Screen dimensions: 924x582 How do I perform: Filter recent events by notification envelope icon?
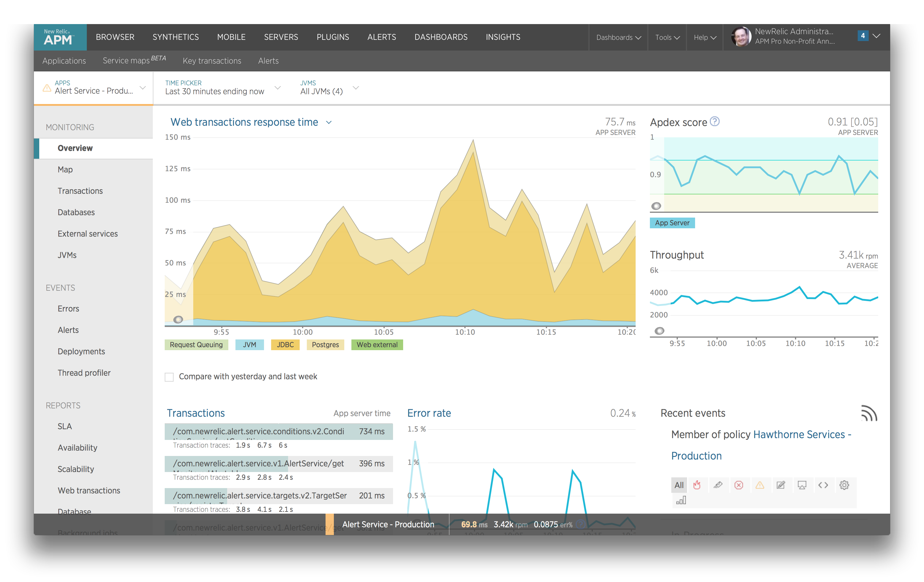click(718, 485)
